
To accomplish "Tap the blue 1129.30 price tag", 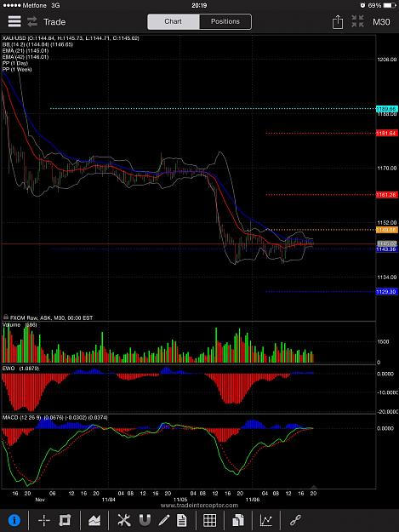I will (x=387, y=292).
